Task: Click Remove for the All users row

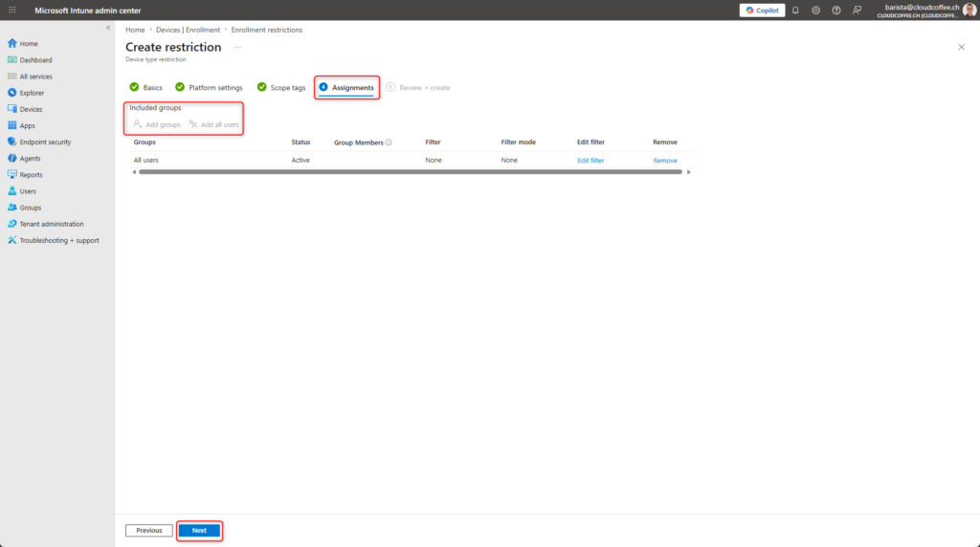Action: coord(665,161)
